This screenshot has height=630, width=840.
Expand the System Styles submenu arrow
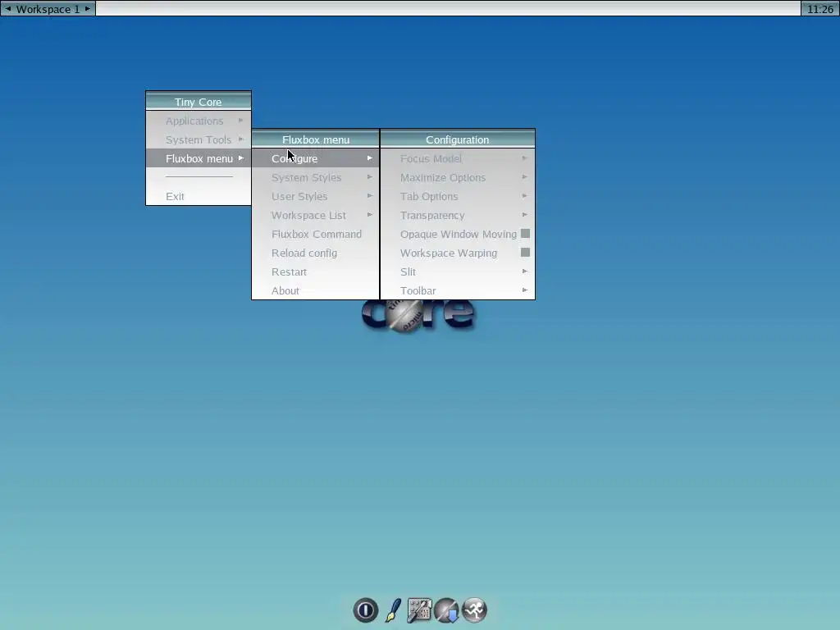[370, 177]
